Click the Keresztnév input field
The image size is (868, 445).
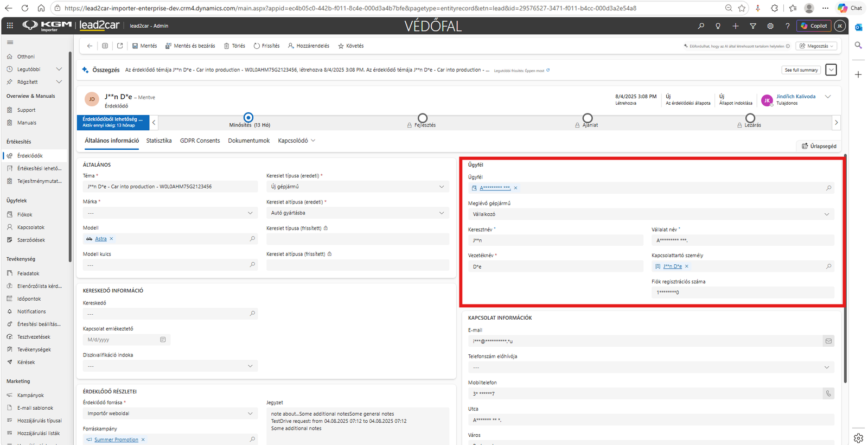pos(556,240)
